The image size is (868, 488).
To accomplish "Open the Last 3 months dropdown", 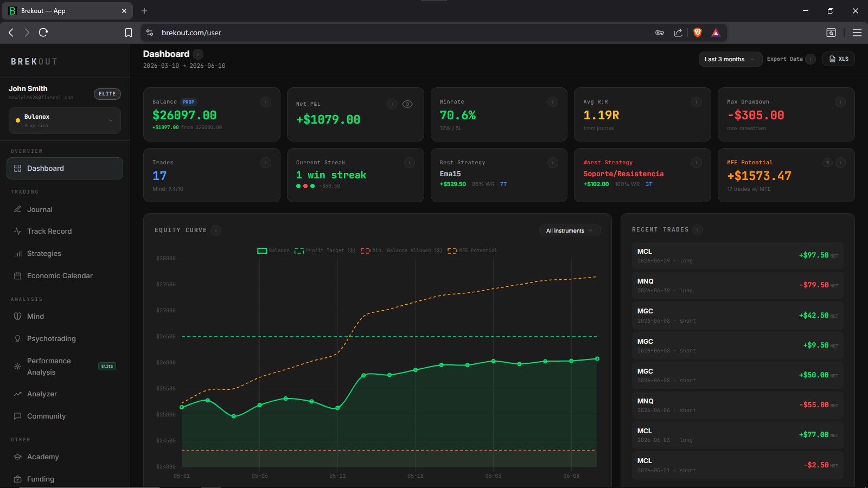I will pos(729,59).
